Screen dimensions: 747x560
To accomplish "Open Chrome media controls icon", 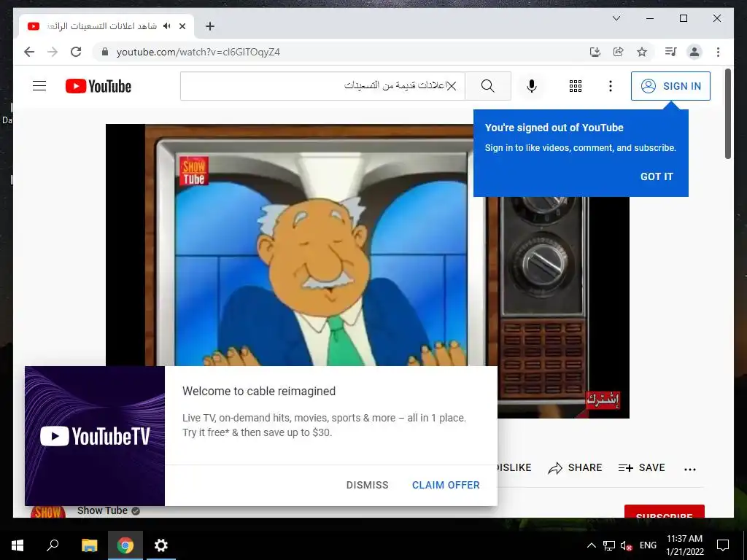I will pos(671,52).
